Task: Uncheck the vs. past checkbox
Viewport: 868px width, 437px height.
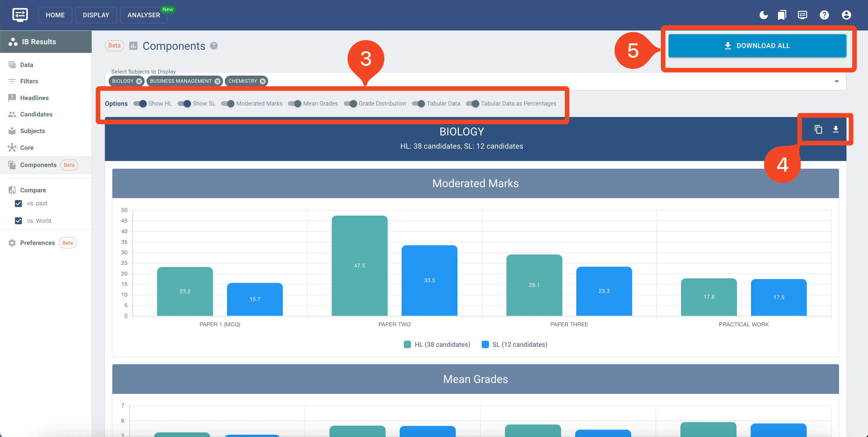Action: tap(18, 203)
